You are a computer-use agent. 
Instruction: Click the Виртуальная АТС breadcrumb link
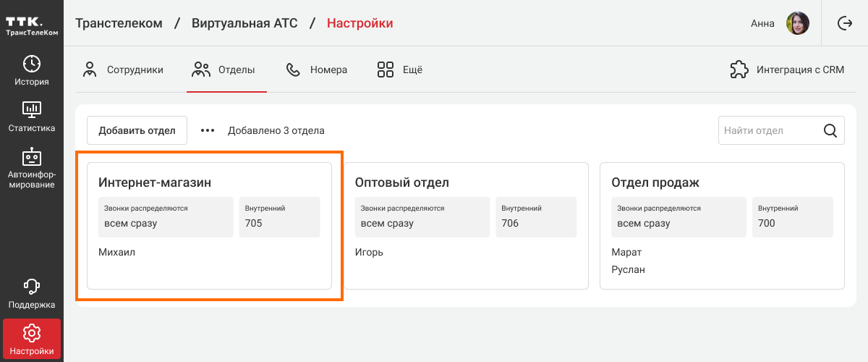tap(244, 23)
